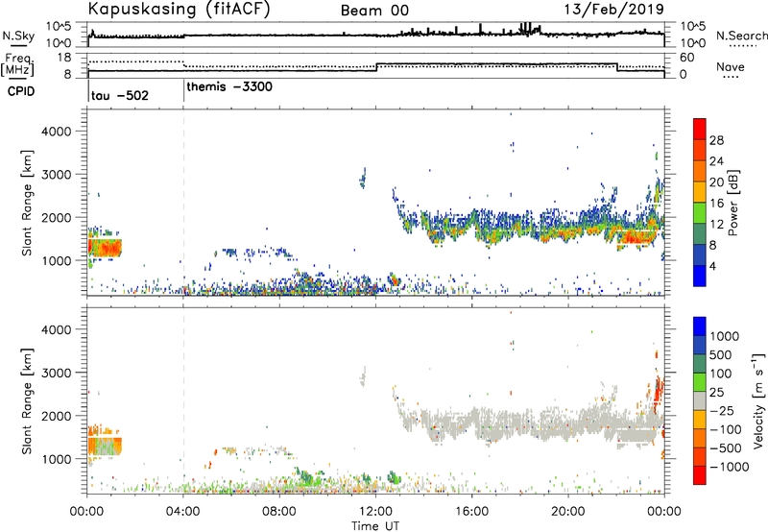Click the red bottom segment of Velocity color bar

(x=700, y=475)
